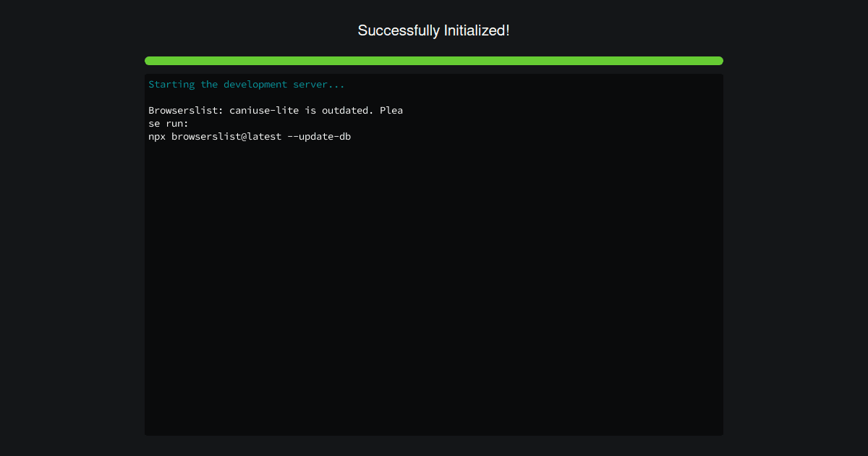Click the word "development" in the log
868x456 pixels.
pyautogui.click(x=255, y=85)
